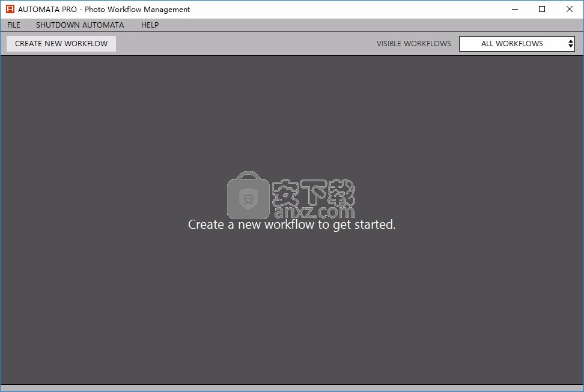
Task: Click the VISIBLE WORKFLOWS label
Action: point(413,44)
